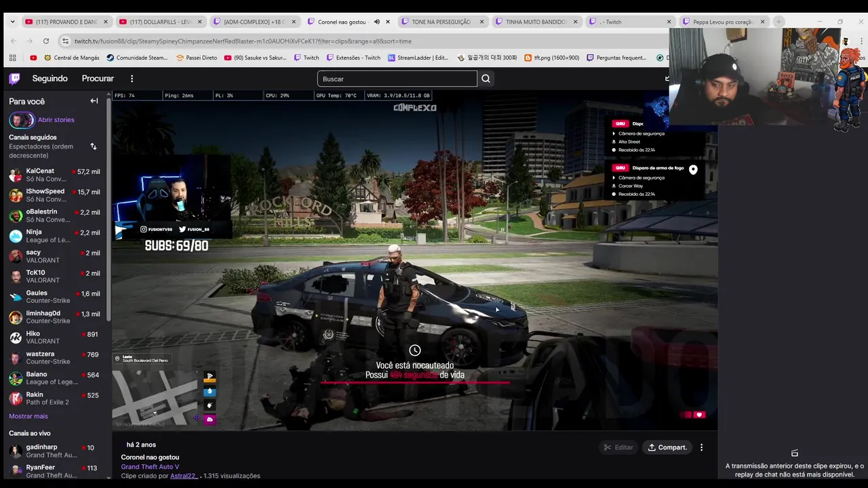Screen dimensions: 868x488
Task: Open Passei Direto bookmark
Action: 196,58
